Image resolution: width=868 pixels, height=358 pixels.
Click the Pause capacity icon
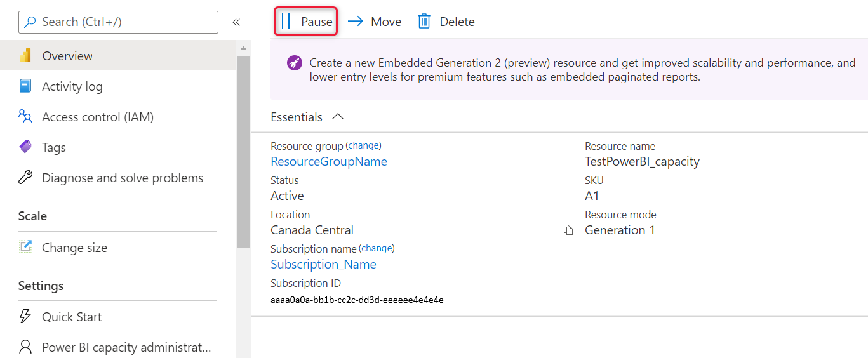pyautogui.click(x=286, y=22)
